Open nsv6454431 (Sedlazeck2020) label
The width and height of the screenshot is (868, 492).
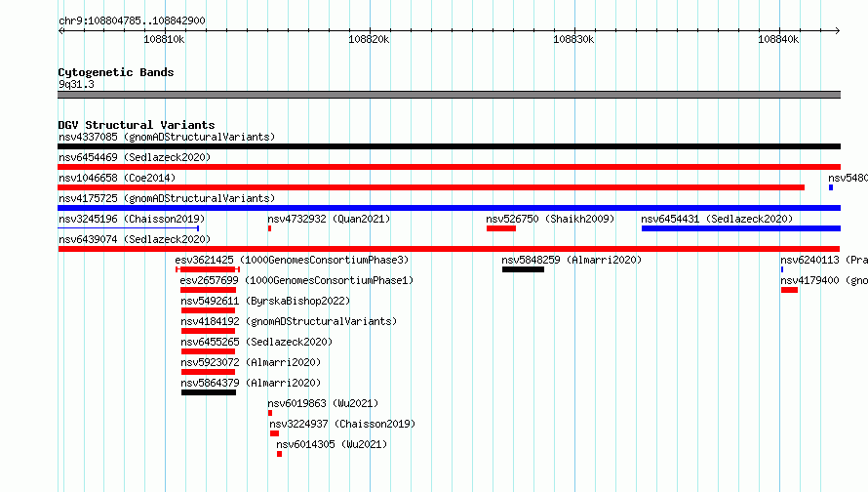pos(717,219)
